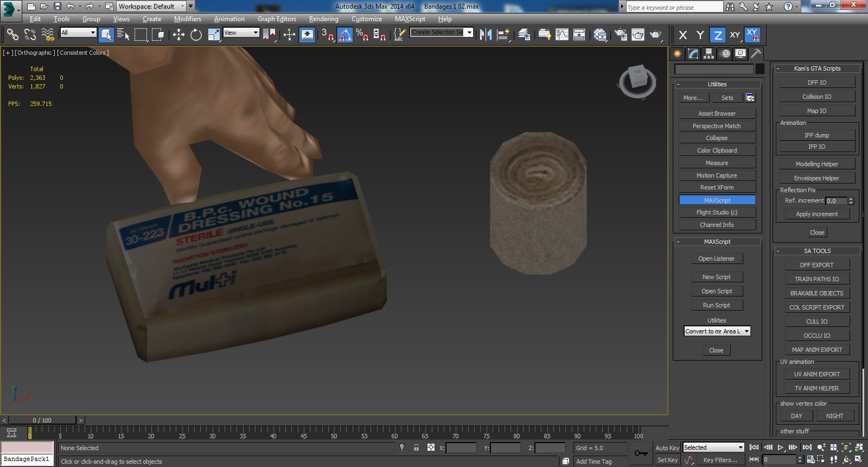Switch to the Create command panel tab
This screenshot has height=467, width=868.
click(x=677, y=53)
